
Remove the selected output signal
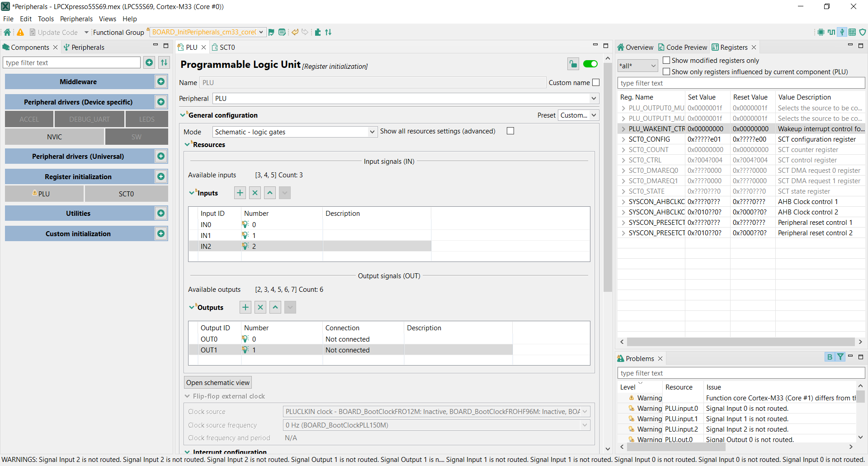pos(260,307)
